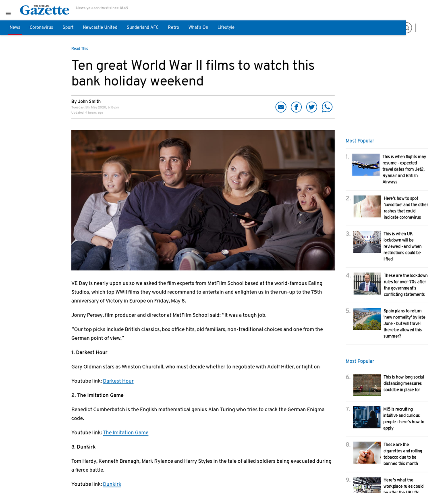Open the Lifestyle section
The image size is (448, 493).
click(226, 27)
